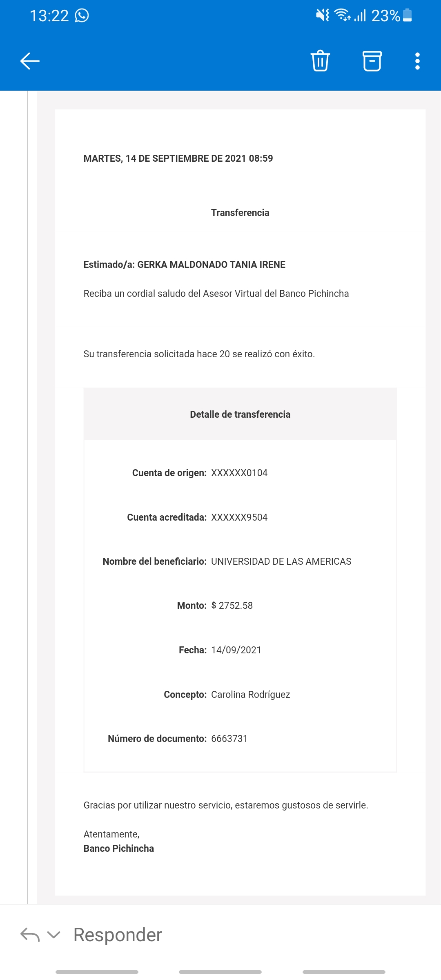Tap the document number 6663731
The height and width of the screenshot is (980, 441).
coord(229,739)
